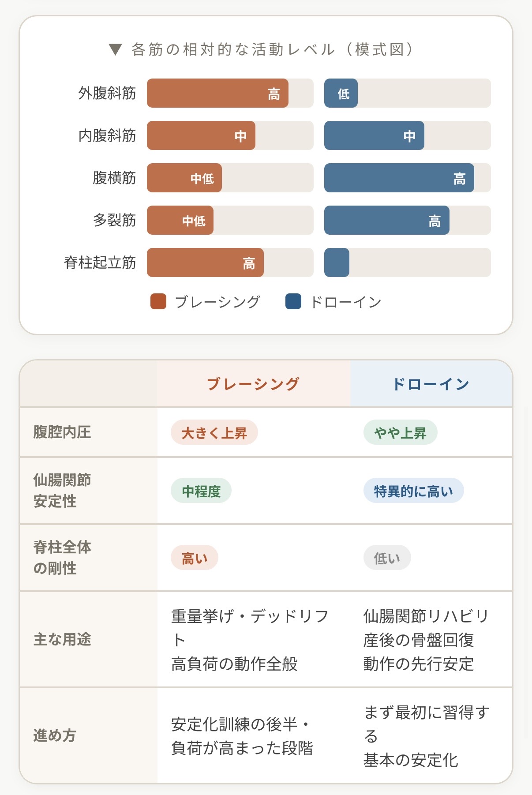
Task: Click the 中程度 badge
Action: (201, 491)
